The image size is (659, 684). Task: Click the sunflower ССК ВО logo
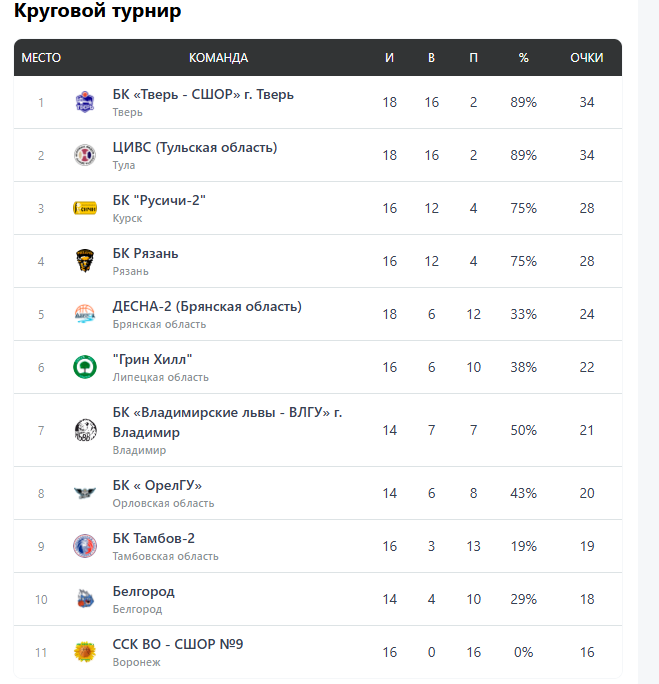(x=85, y=652)
